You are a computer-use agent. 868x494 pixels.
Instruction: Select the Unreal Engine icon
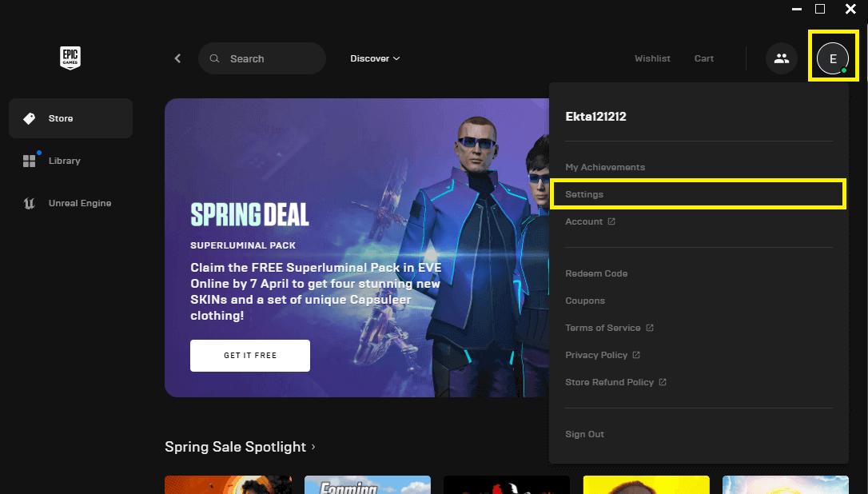[x=30, y=203]
